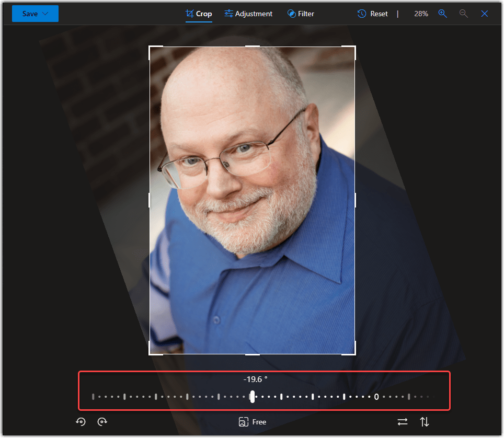Click the straighten slider thumb
Image resolution: width=504 pixels, height=438 pixels.
pos(253,397)
